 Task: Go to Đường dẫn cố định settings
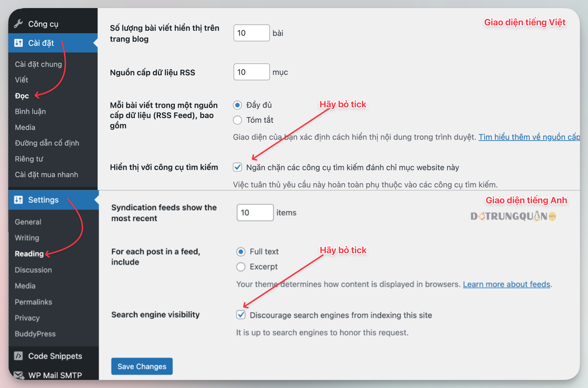point(47,143)
